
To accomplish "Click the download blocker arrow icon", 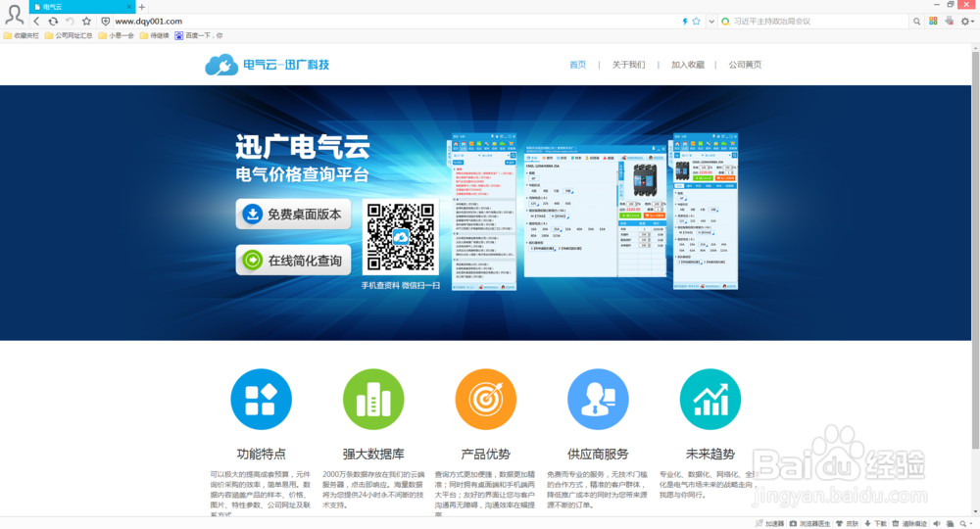I will point(950,21).
